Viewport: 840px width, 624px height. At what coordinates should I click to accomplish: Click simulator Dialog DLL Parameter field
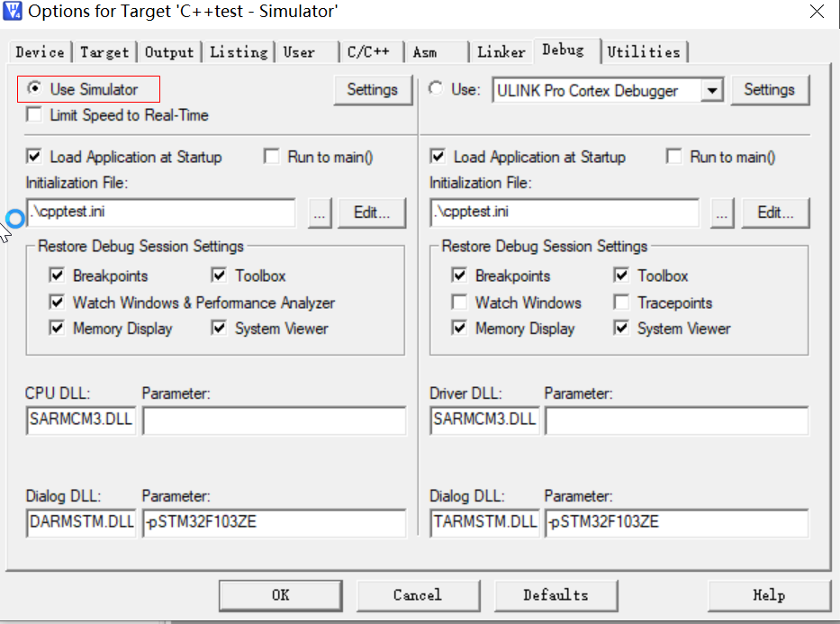pyautogui.click(x=275, y=523)
